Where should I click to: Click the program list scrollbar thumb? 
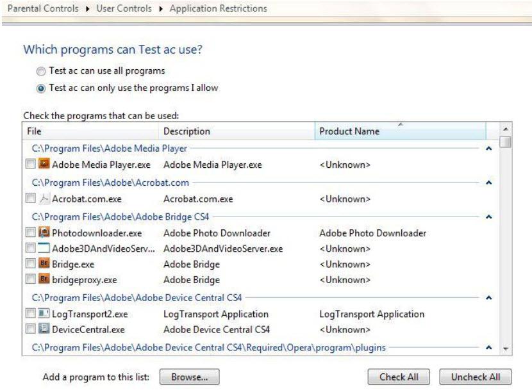pos(506,142)
